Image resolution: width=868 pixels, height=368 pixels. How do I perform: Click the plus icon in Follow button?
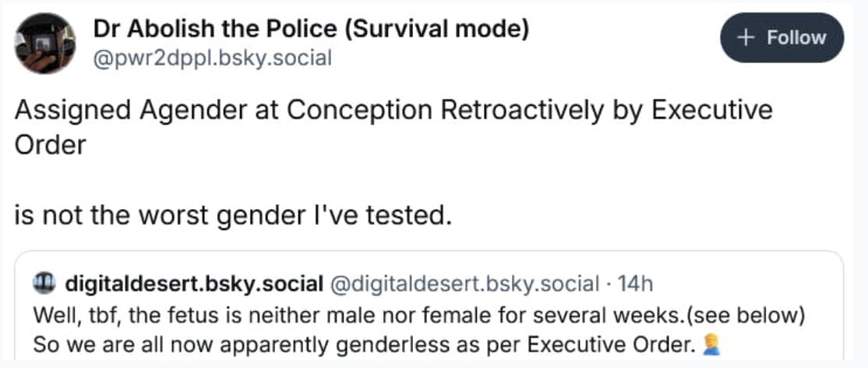(x=746, y=38)
